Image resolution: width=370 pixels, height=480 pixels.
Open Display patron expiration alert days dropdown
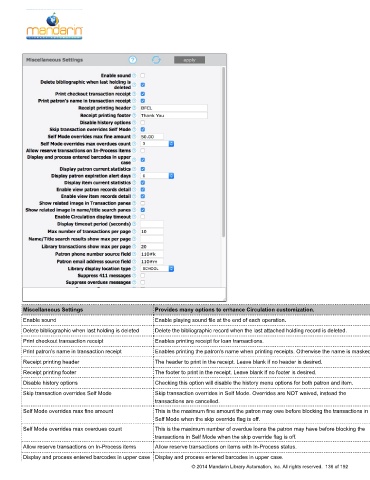(x=157, y=176)
